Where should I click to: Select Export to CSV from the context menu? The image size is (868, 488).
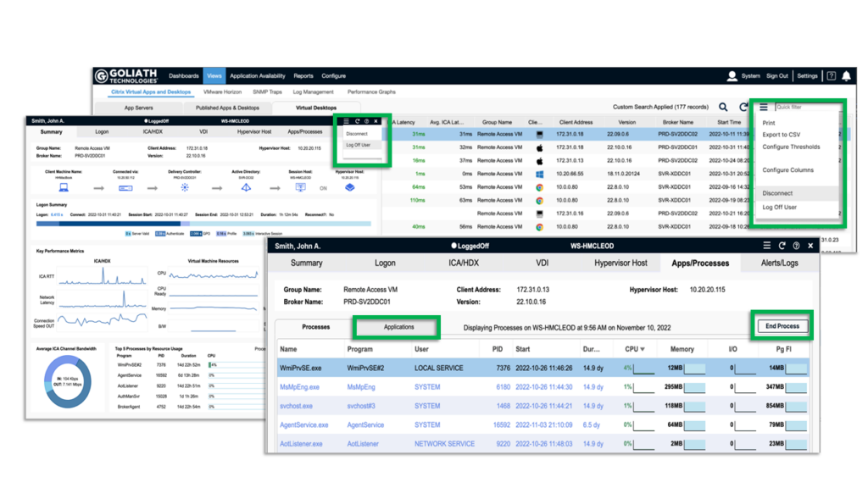click(x=782, y=136)
